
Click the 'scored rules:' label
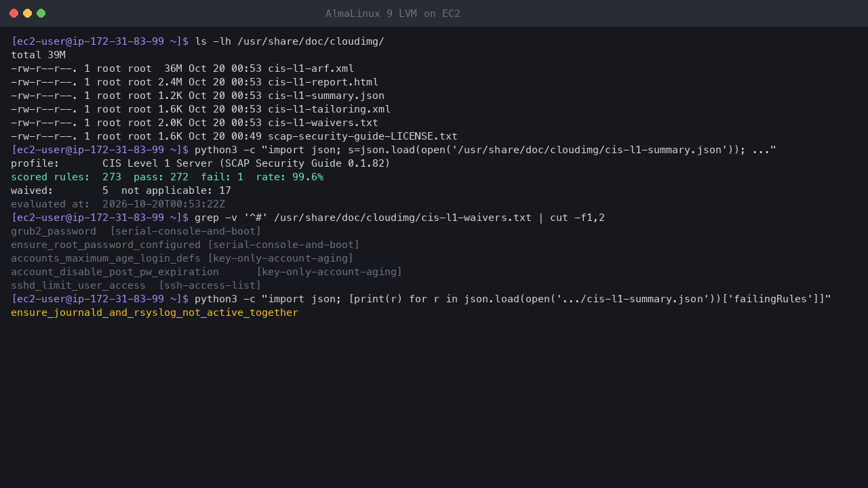tap(50, 177)
